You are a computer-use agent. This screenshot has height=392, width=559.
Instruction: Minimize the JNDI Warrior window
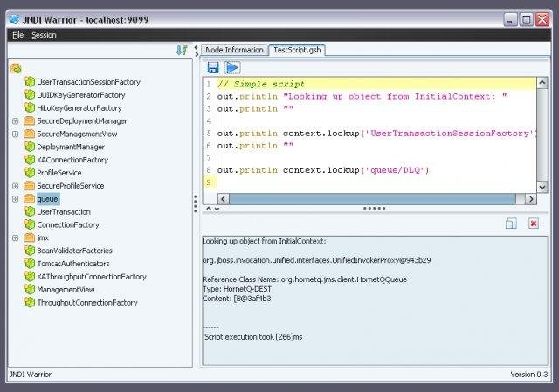[x=510, y=19]
